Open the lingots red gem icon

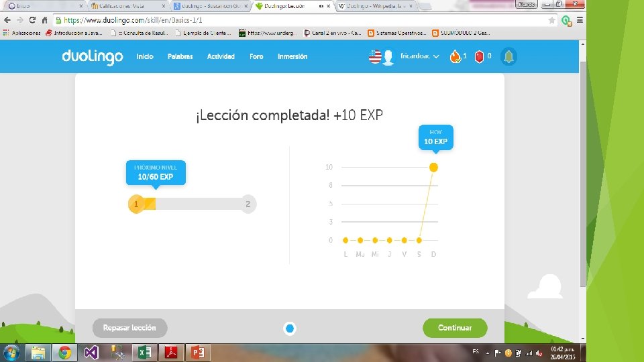coord(479,56)
